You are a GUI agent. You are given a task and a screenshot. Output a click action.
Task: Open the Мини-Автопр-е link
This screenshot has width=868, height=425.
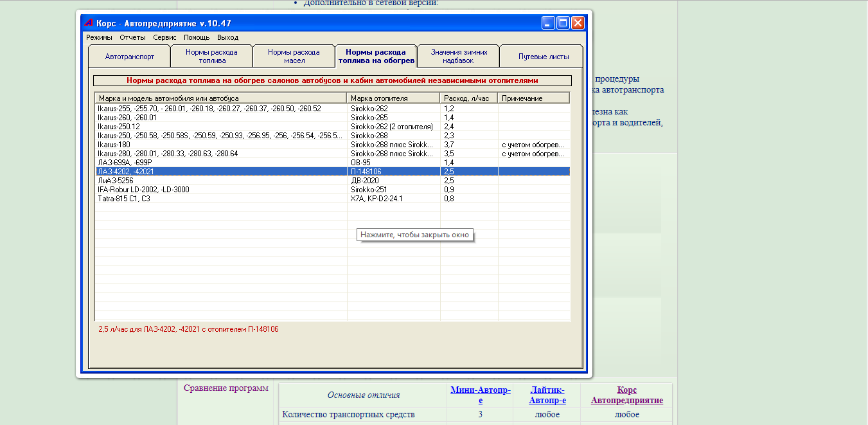[480, 395]
